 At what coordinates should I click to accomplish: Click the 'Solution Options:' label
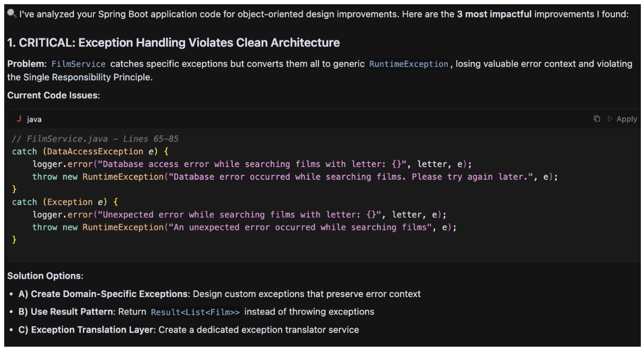tap(45, 276)
